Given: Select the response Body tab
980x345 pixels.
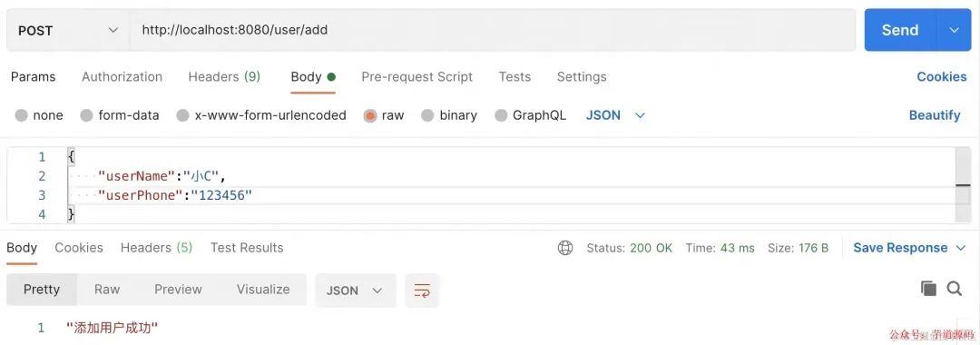Looking at the screenshot, I should [x=22, y=248].
